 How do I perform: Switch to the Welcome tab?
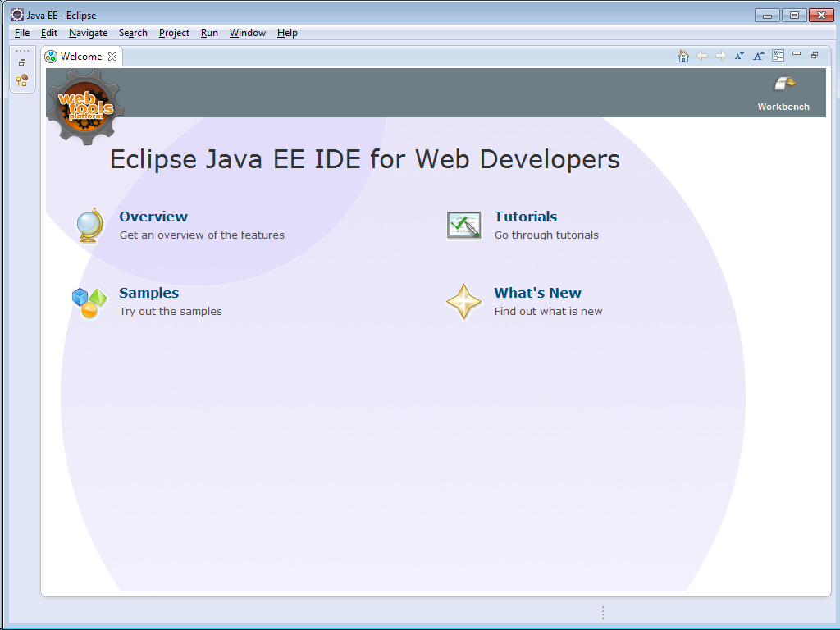pyautogui.click(x=81, y=56)
